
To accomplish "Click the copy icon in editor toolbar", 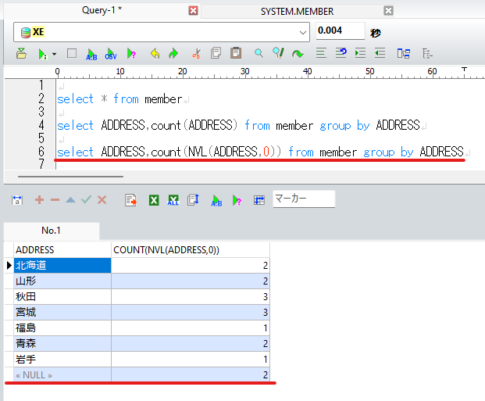I will (216, 53).
